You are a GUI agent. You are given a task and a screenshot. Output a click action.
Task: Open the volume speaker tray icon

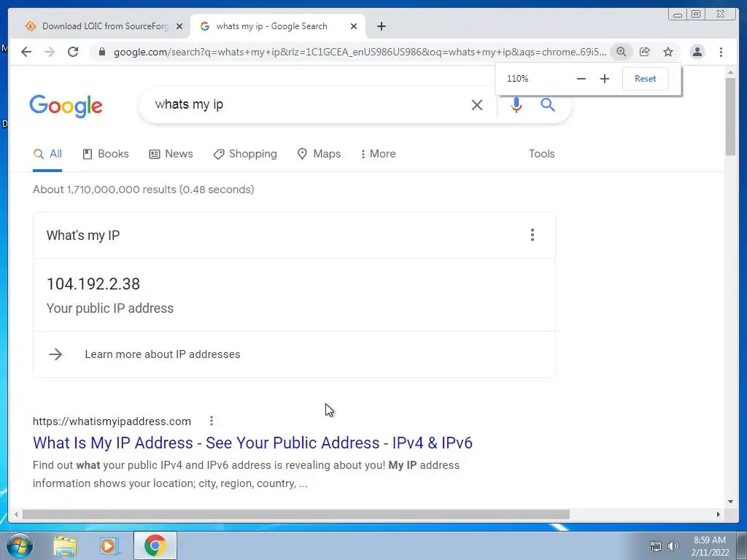tap(673, 546)
